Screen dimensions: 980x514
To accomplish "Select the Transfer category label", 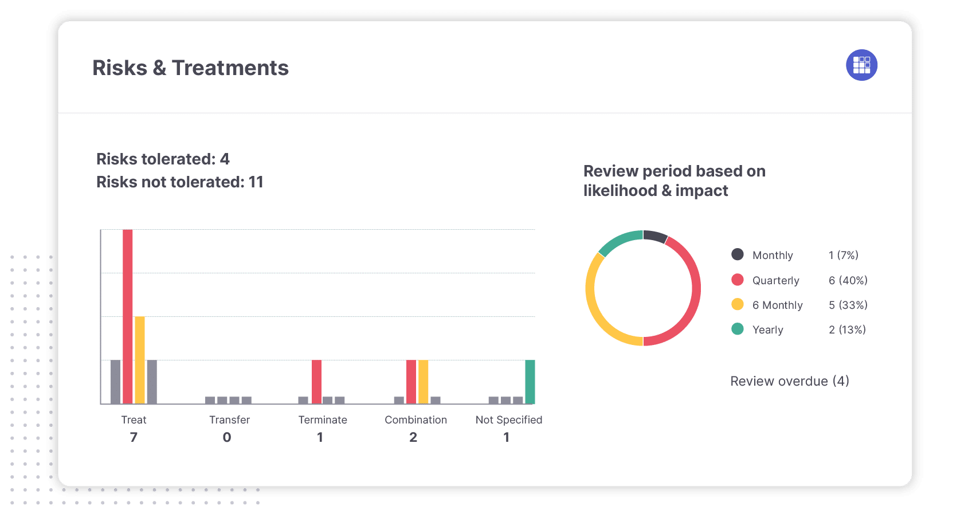I will click(229, 419).
